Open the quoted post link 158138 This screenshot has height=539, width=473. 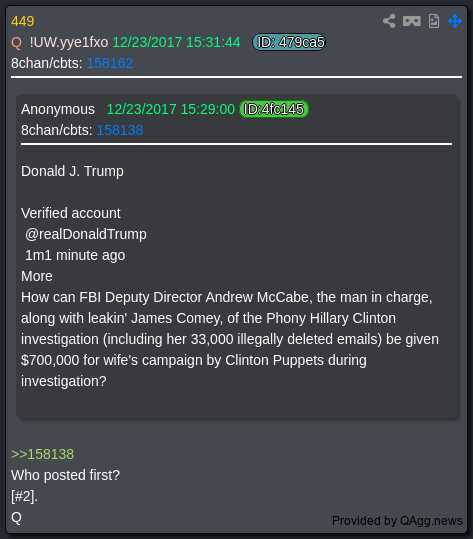click(120, 130)
